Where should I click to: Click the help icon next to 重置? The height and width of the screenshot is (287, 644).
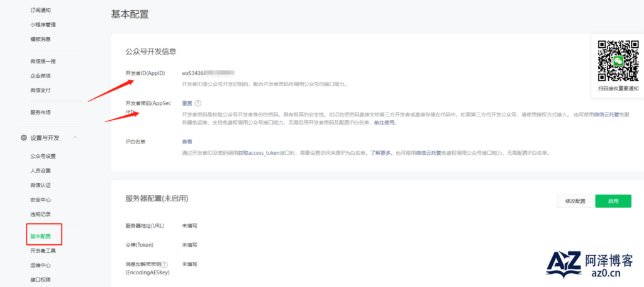coord(198,103)
